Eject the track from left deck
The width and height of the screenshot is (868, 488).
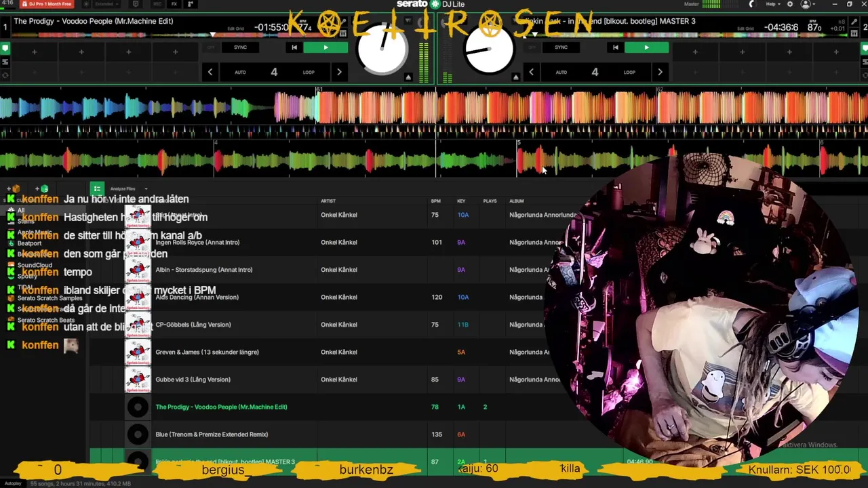tap(408, 77)
